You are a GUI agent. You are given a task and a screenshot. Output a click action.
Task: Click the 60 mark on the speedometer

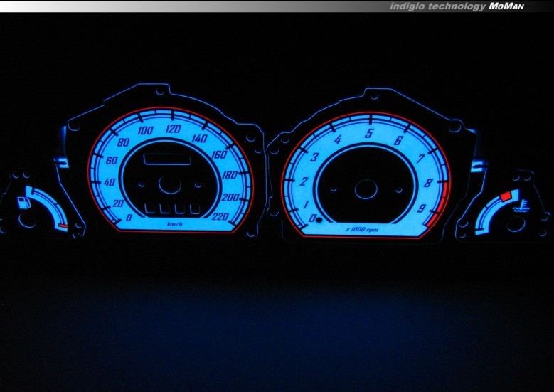[x=111, y=159]
